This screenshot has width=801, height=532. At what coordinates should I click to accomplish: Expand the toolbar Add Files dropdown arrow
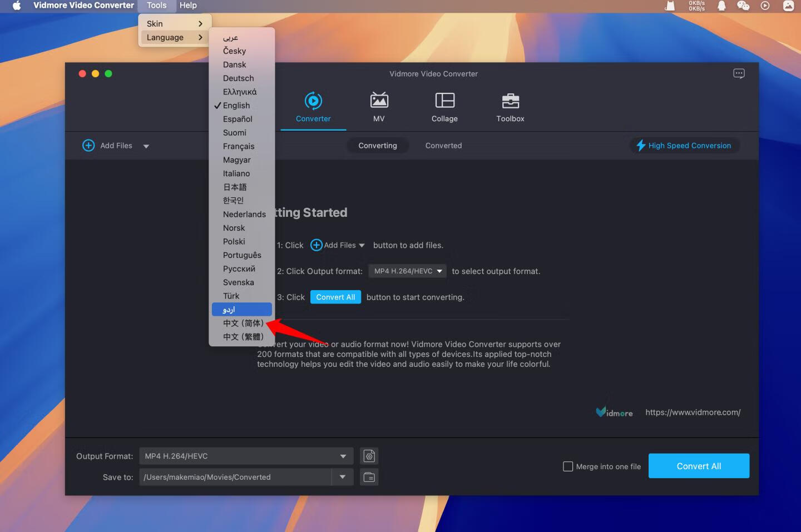146,146
